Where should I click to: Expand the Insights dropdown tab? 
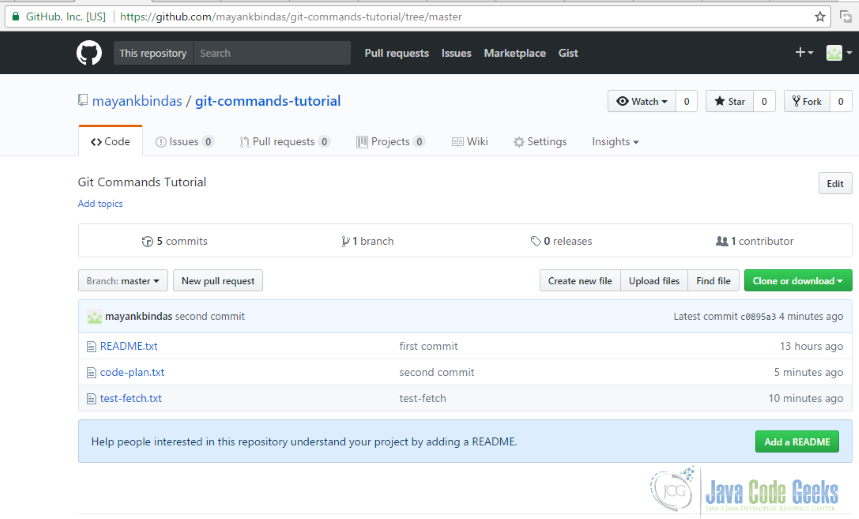615,141
